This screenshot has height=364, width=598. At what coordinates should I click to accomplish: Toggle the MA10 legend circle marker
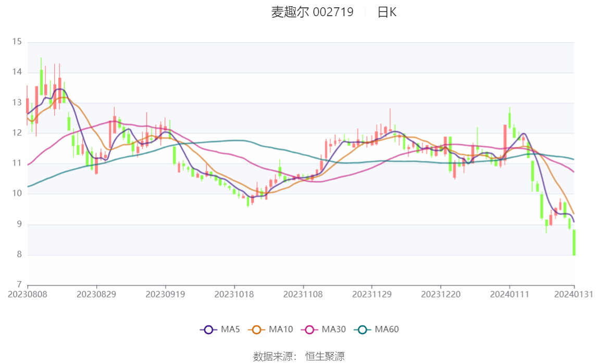257,330
